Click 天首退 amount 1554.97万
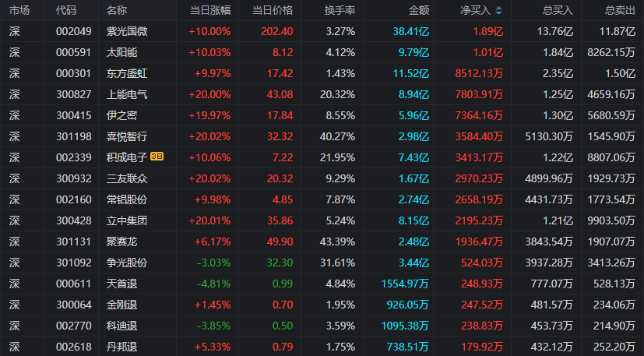This screenshot has height=356, width=644. tap(405, 284)
